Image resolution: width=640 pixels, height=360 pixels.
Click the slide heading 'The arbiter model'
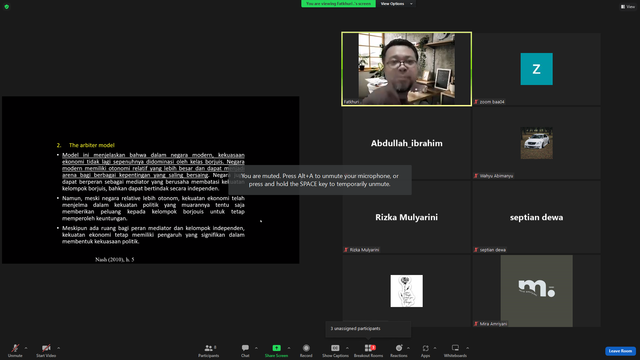pyautogui.click(x=92, y=145)
